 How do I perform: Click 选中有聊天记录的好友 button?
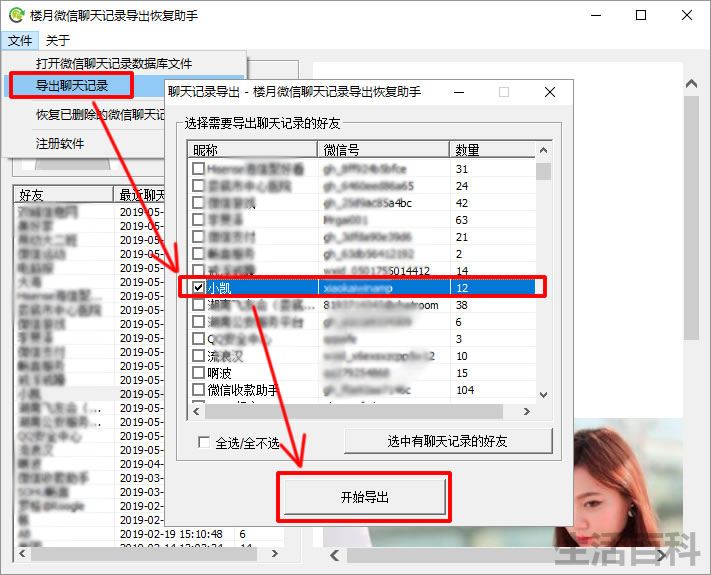[448, 441]
